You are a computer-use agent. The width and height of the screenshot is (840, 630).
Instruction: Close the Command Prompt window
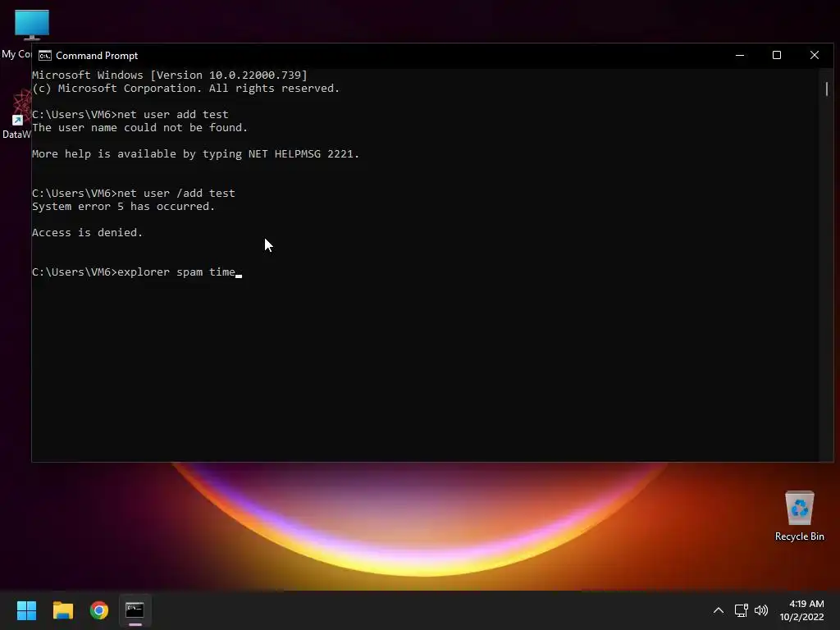[x=815, y=55]
